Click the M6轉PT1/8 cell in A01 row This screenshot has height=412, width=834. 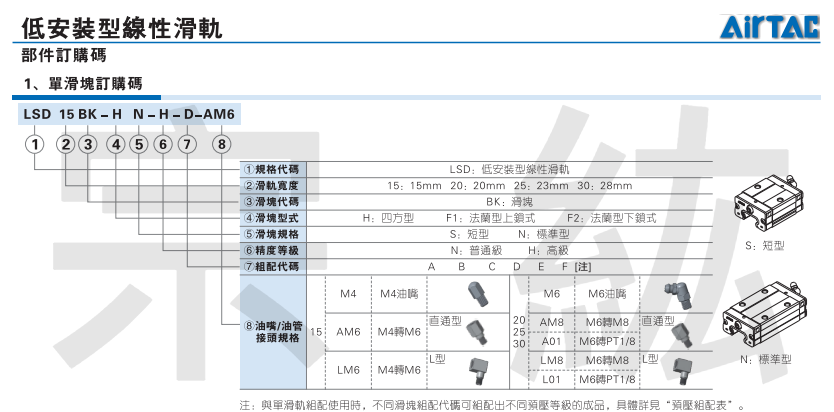(607, 341)
